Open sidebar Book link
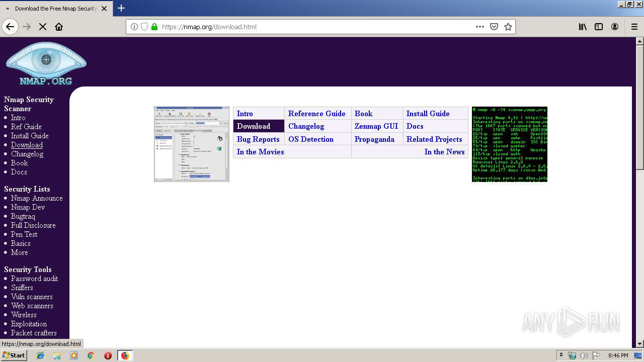Screen dimensions: 644x362 coord(20,163)
